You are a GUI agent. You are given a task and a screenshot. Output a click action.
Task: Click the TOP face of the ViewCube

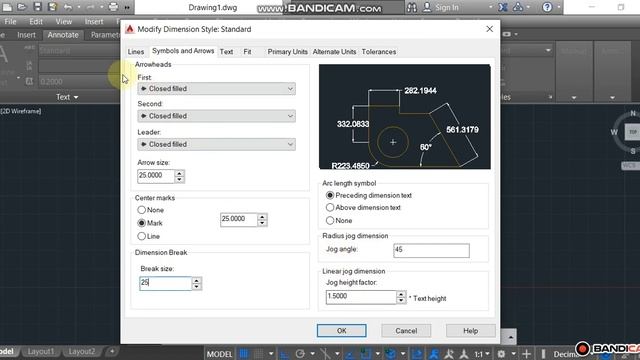633,132
